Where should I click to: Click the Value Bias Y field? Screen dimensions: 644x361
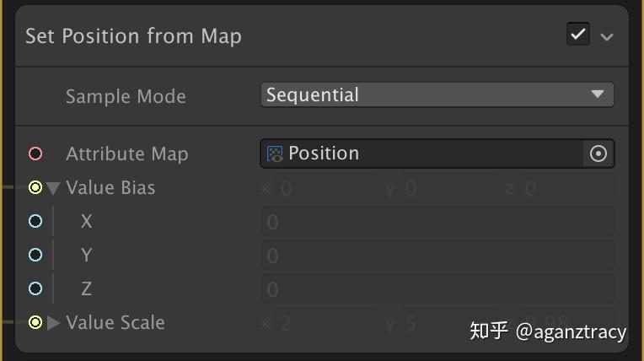438,188
